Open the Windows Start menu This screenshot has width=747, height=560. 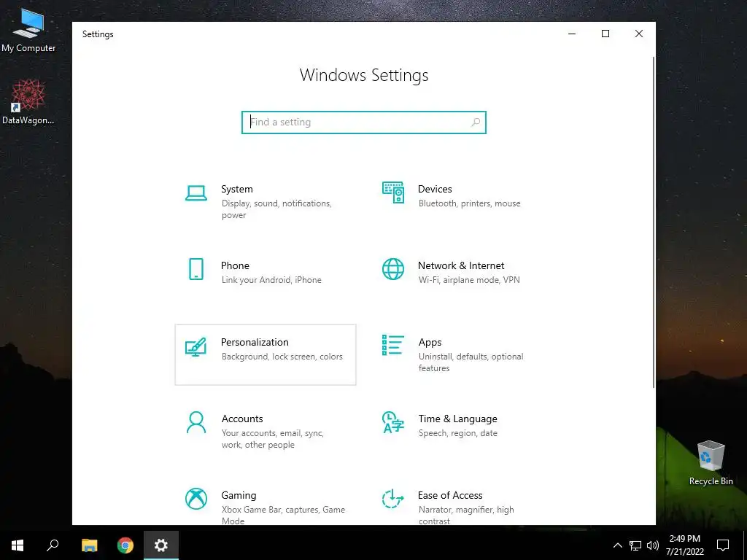18,545
